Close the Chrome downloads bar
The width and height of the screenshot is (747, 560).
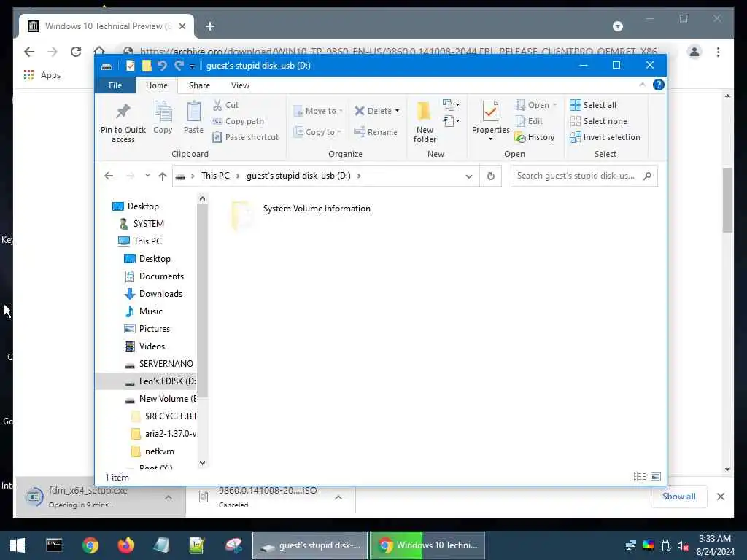tap(720, 497)
